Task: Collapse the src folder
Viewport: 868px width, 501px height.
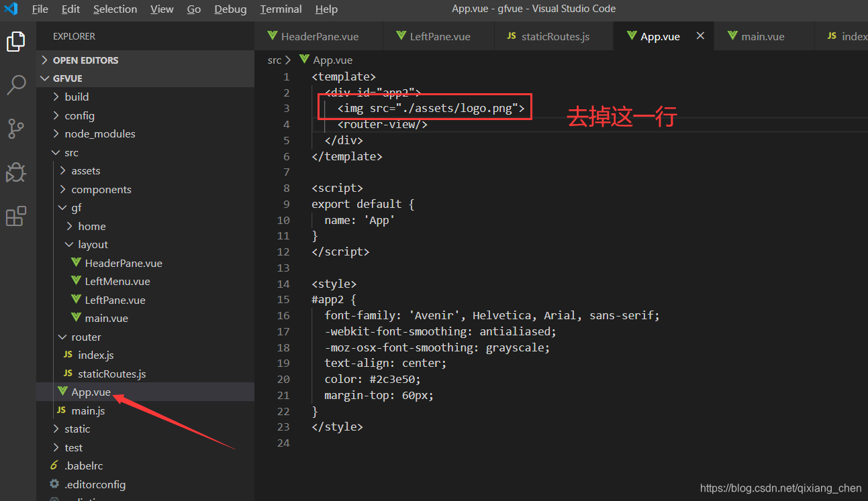Action: (x=145, y=152)
